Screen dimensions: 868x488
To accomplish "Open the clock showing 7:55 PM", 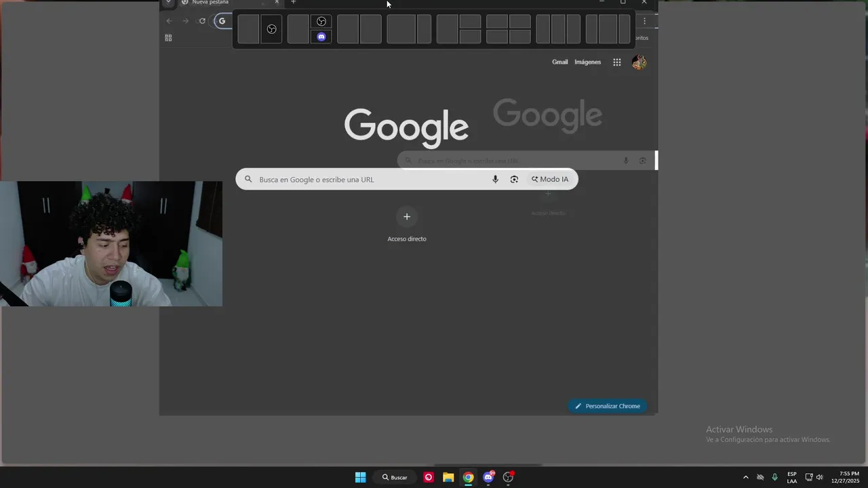I will 846,477.
